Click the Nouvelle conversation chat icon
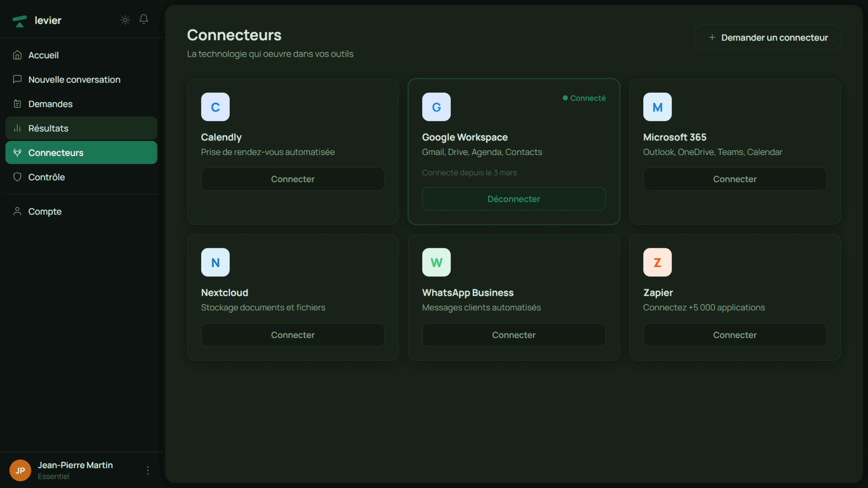The width and height of the screenshot is (868, 488). coord(17,79)
